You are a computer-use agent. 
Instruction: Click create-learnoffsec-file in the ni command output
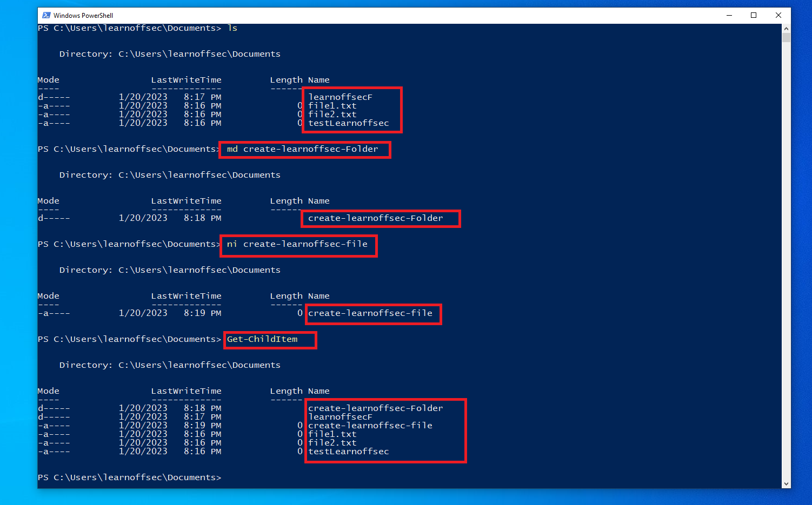[x=370, y=313]
